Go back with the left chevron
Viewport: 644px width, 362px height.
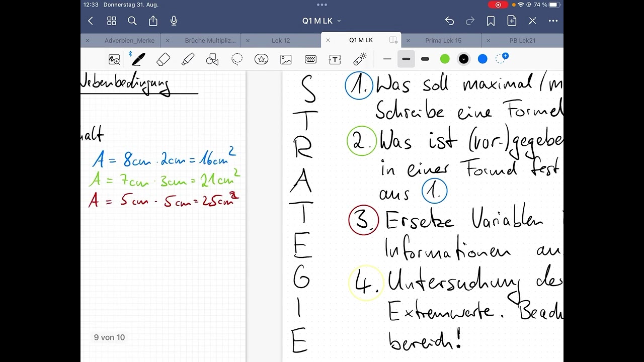[x=91, y=21]
